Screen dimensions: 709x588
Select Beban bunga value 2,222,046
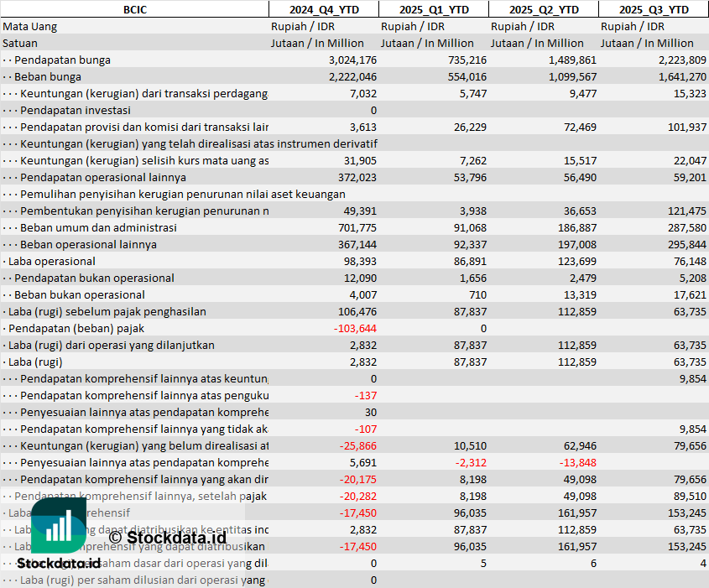(352, 77)
